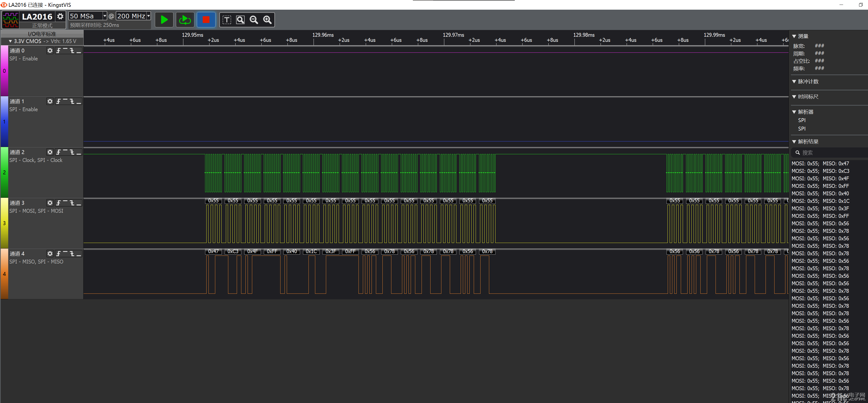Set falling edge trigger on channel 2

click(x=72, y=152)
